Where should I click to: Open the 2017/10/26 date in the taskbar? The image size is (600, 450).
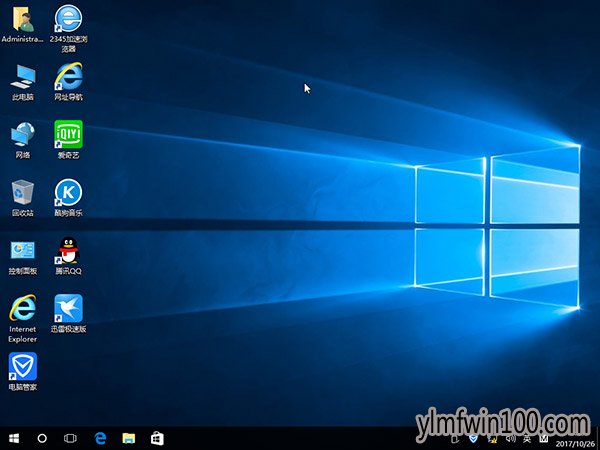(x=575, y=444)
